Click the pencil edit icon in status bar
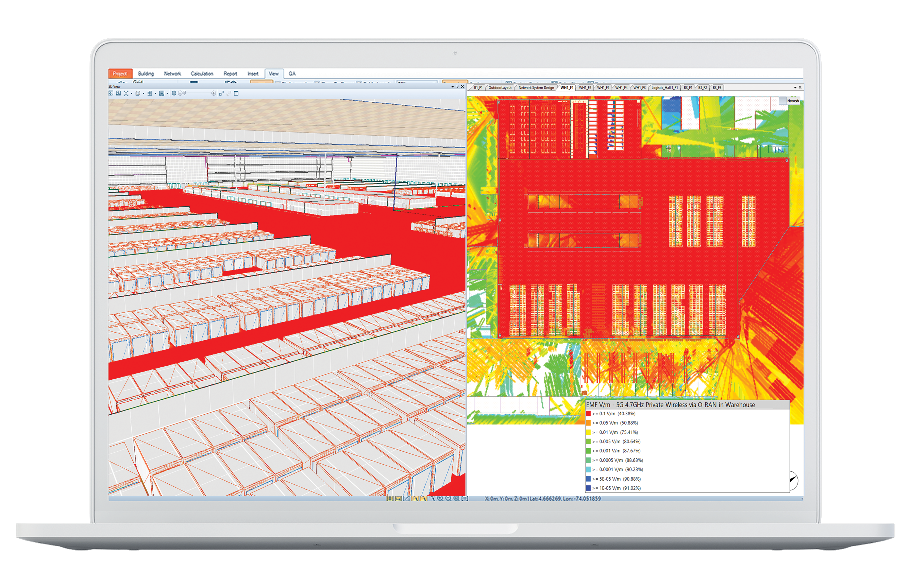The image size is (911, 588). 406,498
